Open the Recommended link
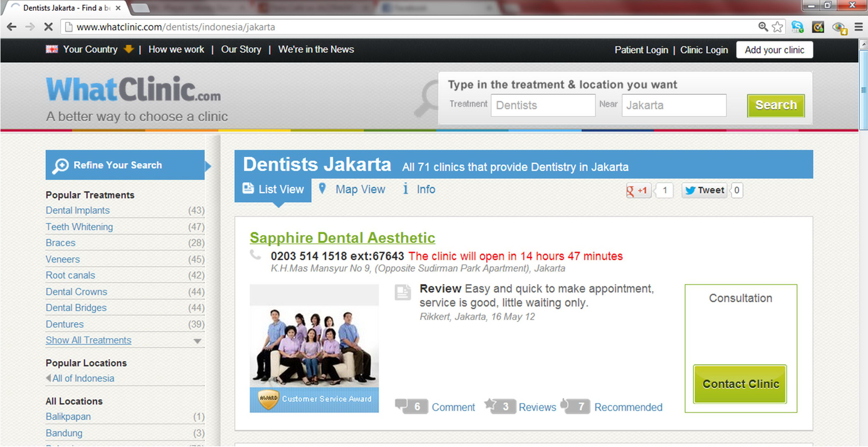The height and width of the screenshot is (447, 868). pos(628,407)
